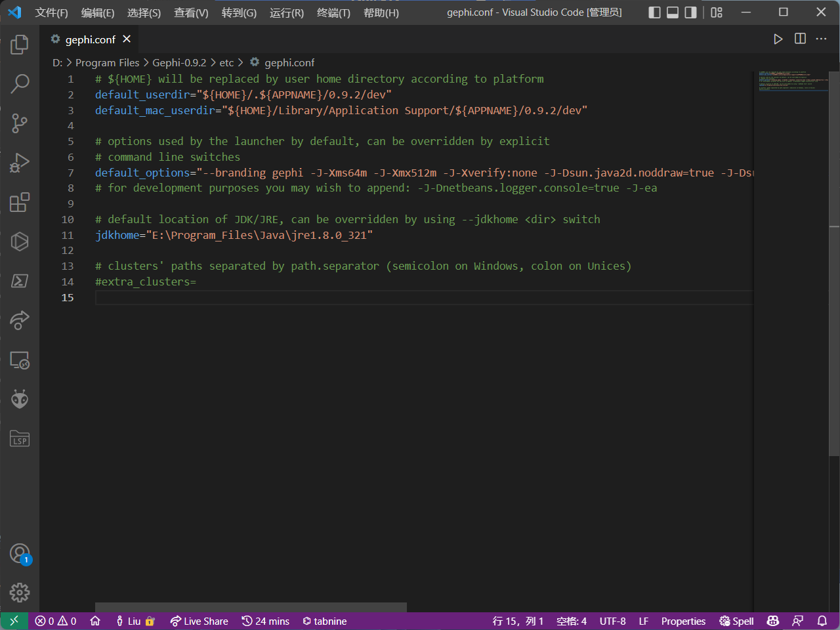Screen dimensions: 840x630
Task: Open the Extensions view
Action: (20, 202)
